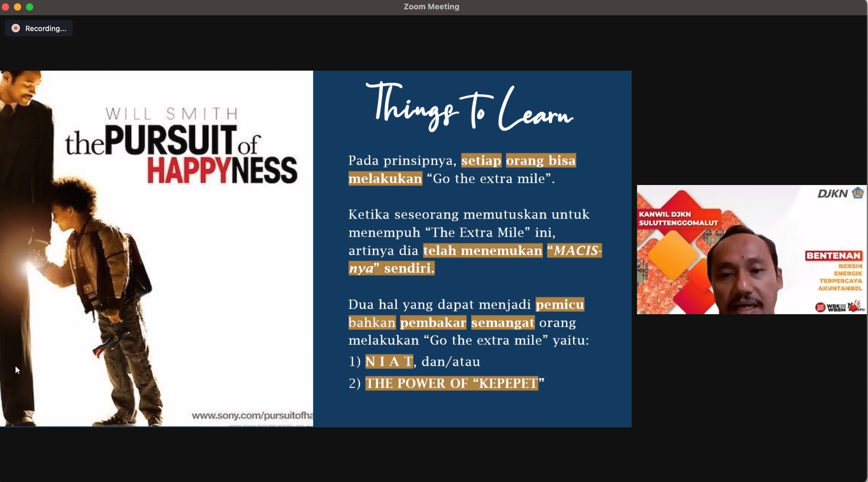Click the highlighted 'N I A T' text
This screenshot has height=482, width=868.
(x=389, y=362)
